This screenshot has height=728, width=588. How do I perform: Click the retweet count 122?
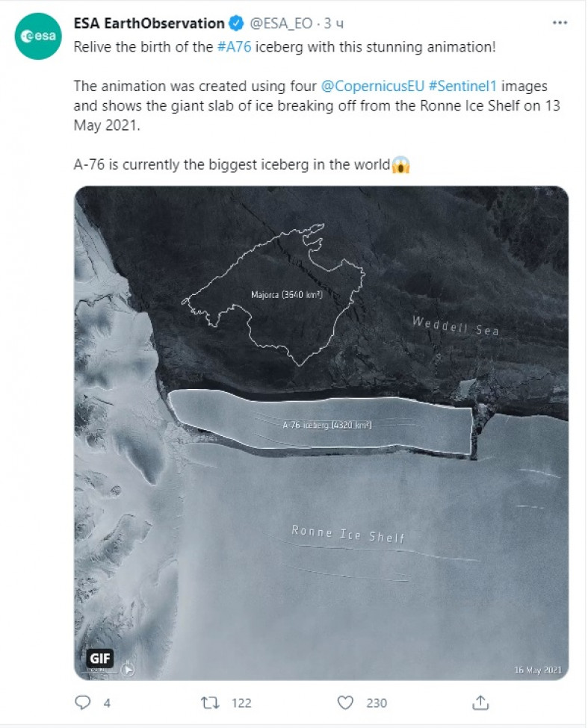click(241, 703)
